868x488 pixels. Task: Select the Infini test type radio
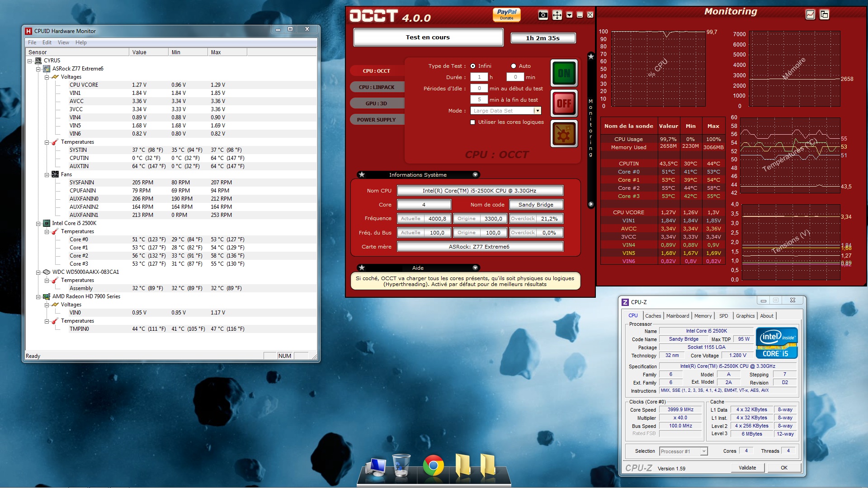coord(473,66)
